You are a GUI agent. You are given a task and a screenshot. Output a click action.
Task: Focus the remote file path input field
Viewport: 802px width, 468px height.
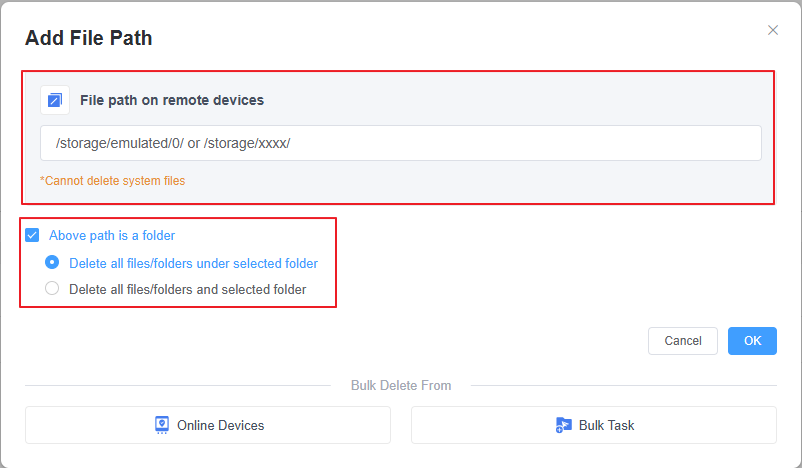click(400, 143)
